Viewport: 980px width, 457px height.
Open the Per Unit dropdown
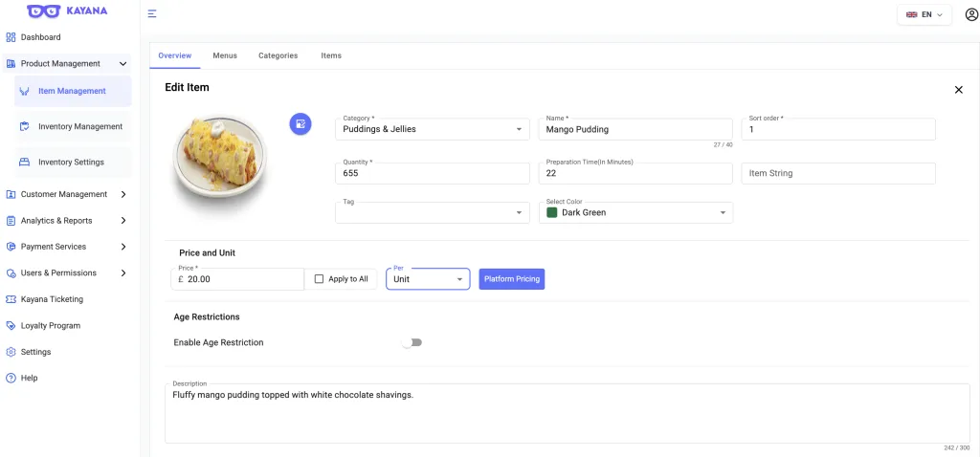428,279
